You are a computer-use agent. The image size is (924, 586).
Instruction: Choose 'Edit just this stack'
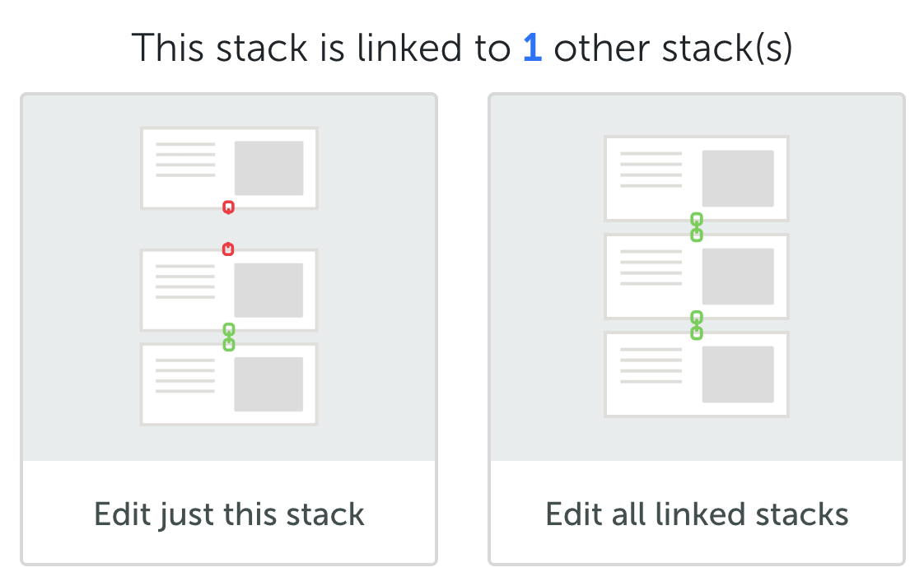point(229,514)
